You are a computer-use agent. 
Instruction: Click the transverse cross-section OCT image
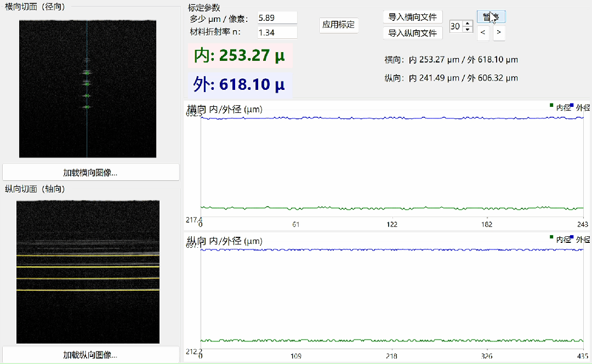coord(88,89)
